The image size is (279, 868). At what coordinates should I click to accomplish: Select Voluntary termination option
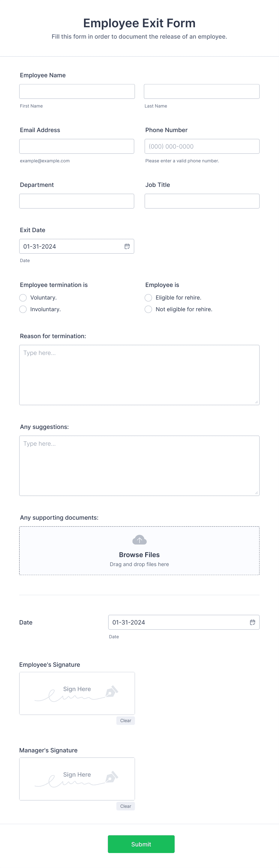click(x=23, y=297)
